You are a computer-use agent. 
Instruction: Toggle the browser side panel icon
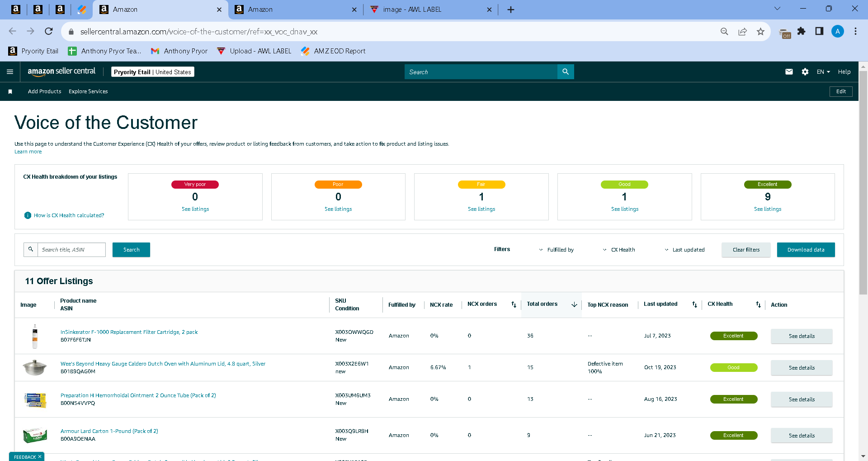(x=819, y=31)
